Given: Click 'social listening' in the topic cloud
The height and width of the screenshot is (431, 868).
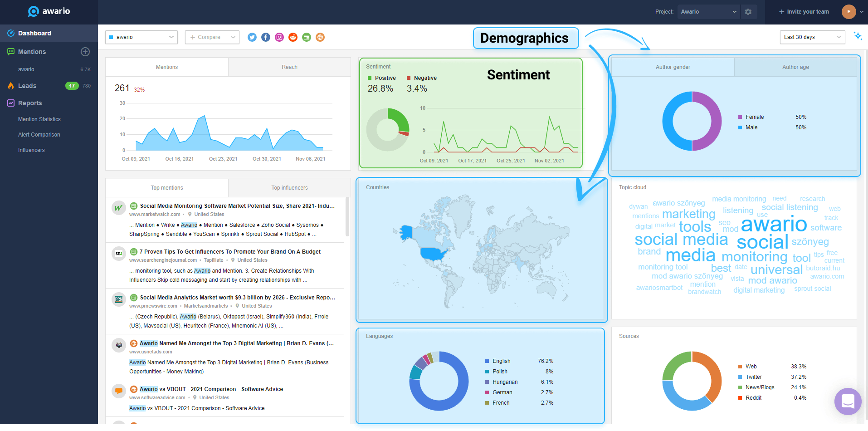Looking at the screenshot, I should tap(790, 207).
